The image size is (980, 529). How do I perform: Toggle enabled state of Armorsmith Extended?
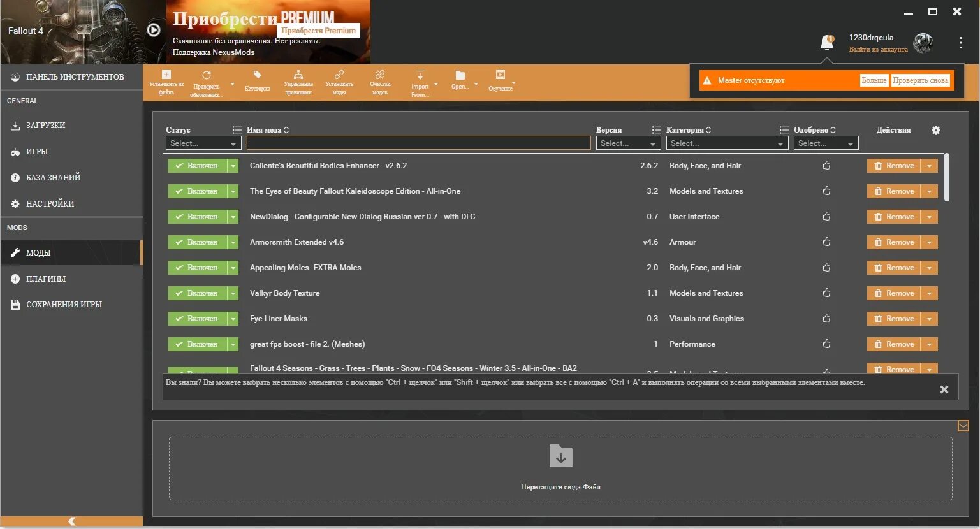(198, 242)
